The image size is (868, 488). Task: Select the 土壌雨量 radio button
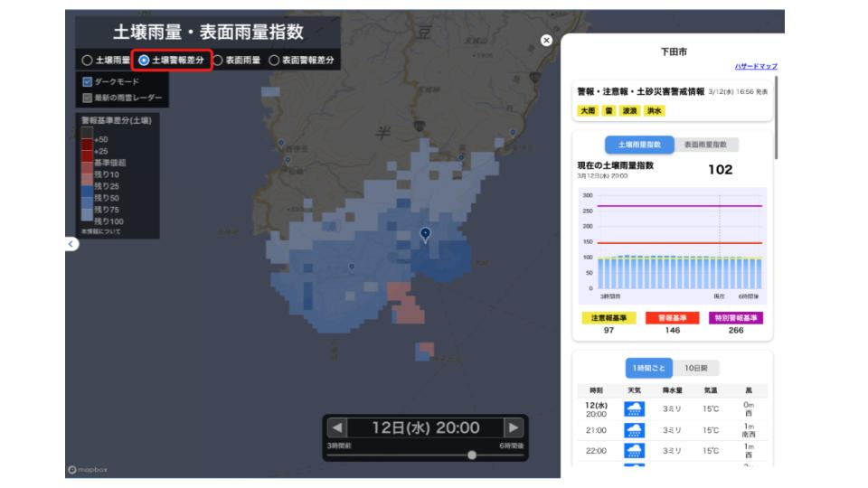[87, 61]
